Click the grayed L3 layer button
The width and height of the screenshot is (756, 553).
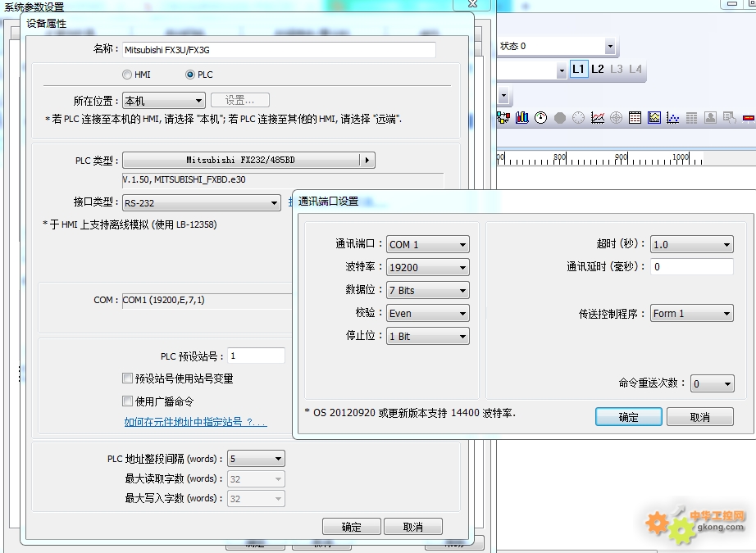coord(616,69)
